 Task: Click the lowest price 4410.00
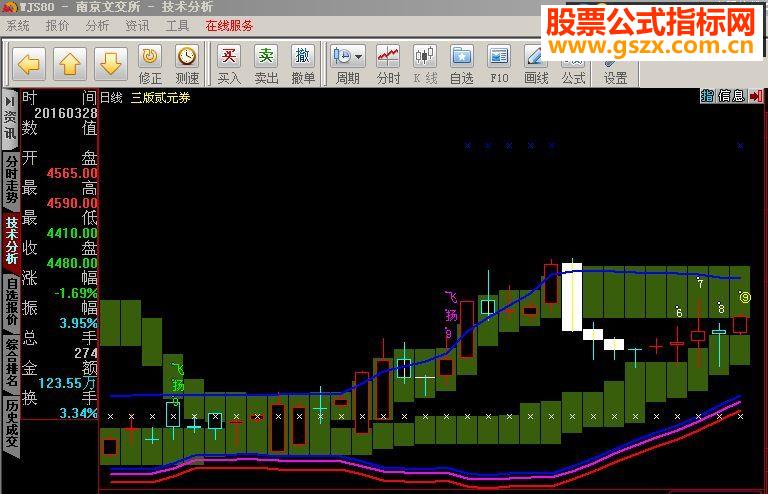(x=72, y=233)
